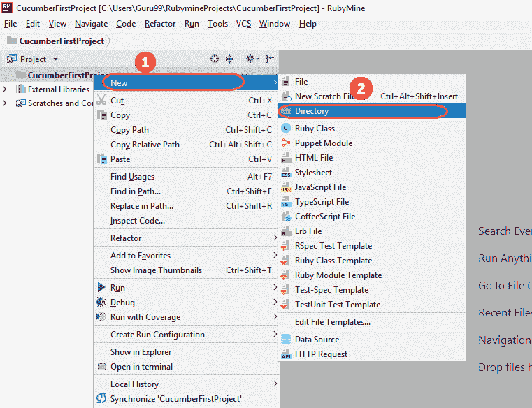Choose Copy Relative Path
The width and height of the screenshot is (532, 408).
185,144
